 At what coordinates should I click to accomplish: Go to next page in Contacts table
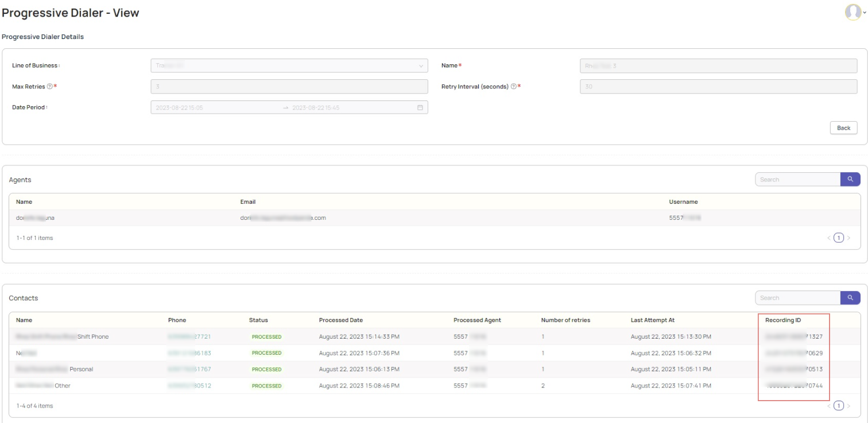click(x=849, y=406)
